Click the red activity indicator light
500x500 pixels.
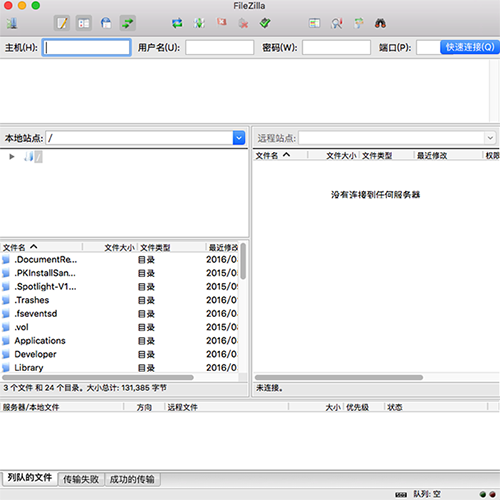(x=492, y=494)
